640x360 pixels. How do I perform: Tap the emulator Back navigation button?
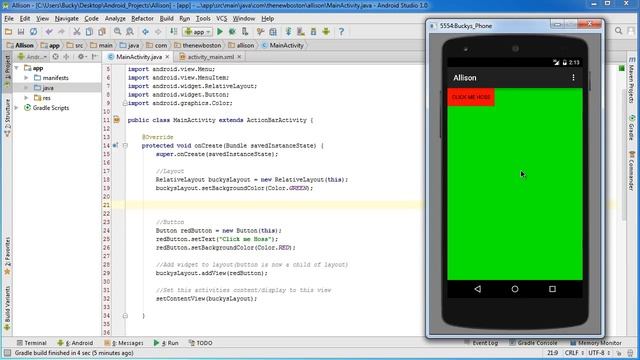[x=477, y=289]
